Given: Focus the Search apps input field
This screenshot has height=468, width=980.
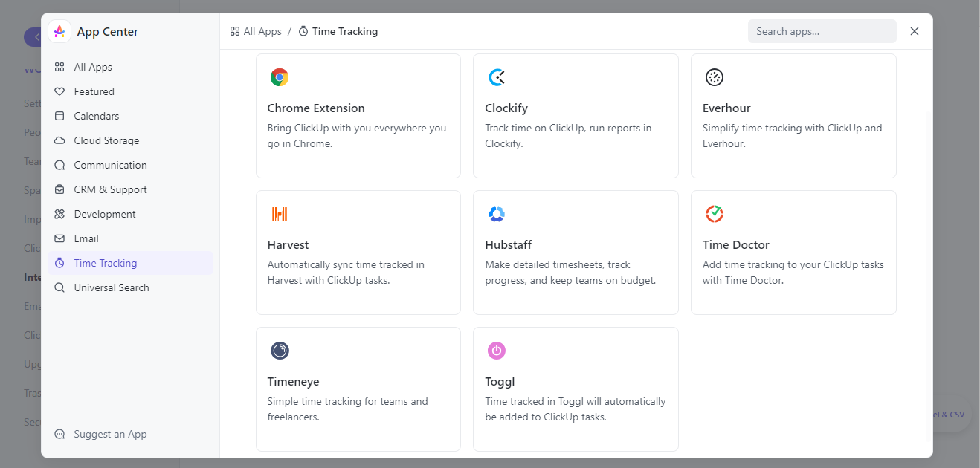Looking at the screenshot, I should (821, 31).
